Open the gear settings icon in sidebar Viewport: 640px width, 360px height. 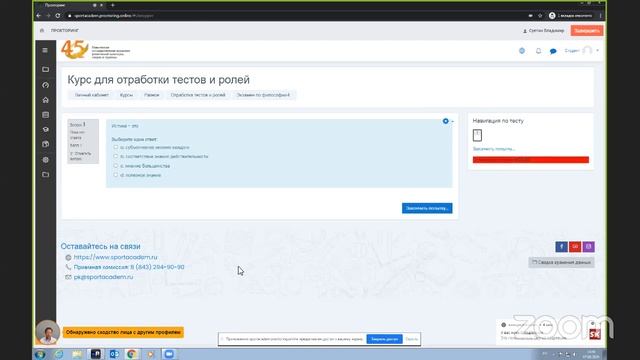coord(45,160)
